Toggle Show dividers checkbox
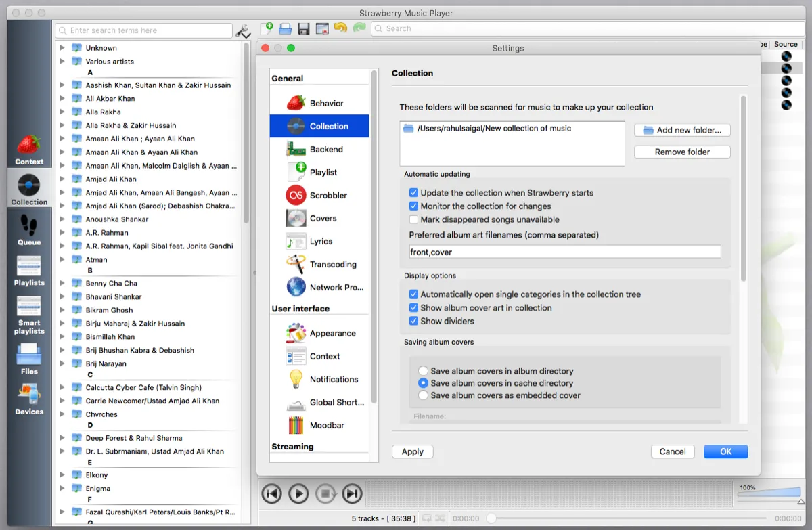 (413, 322)
